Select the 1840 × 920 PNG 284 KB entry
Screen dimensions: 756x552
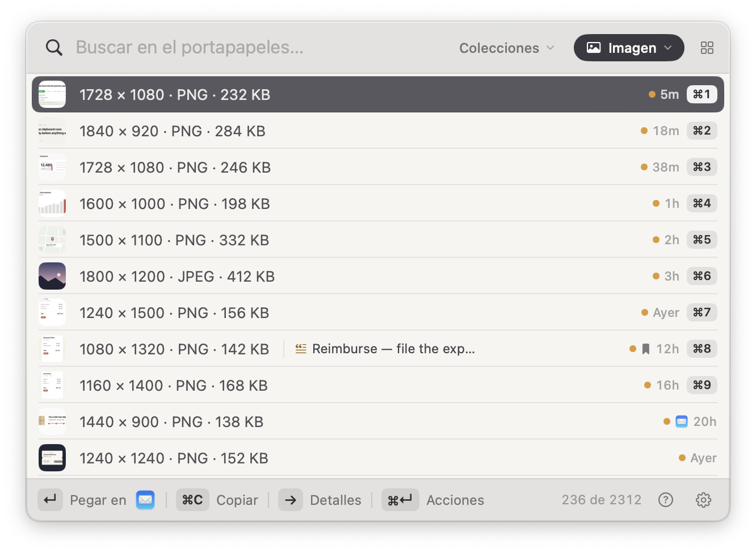378,131
